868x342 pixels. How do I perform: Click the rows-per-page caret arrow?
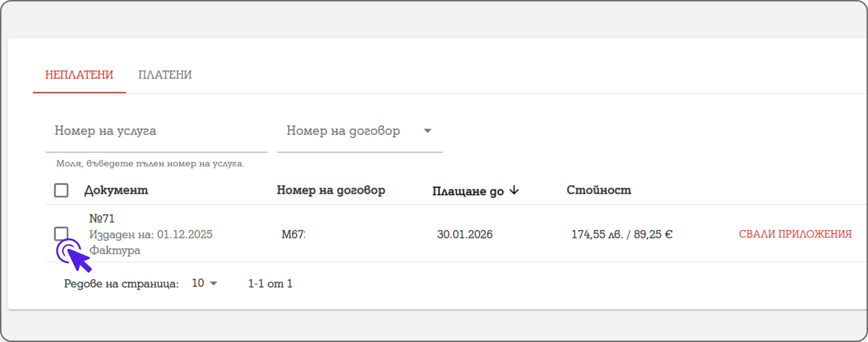tap(213, 284)
